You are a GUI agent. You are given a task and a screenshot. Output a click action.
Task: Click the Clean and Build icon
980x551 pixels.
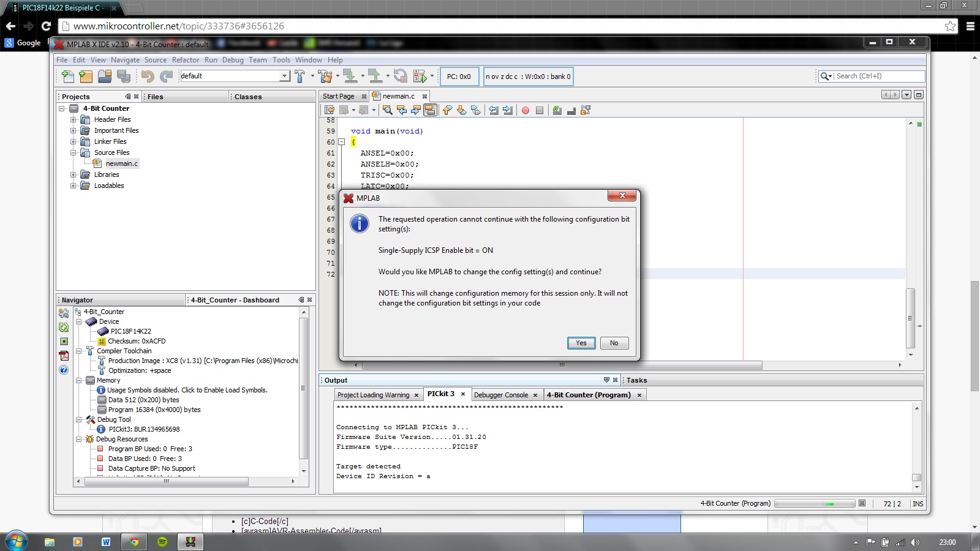click(325, 76)
